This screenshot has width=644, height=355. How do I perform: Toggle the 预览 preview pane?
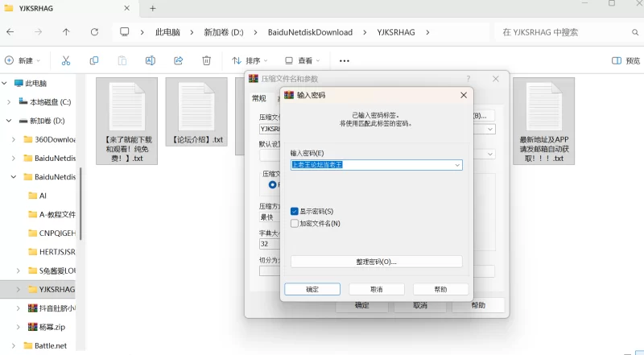pos(625,61)
